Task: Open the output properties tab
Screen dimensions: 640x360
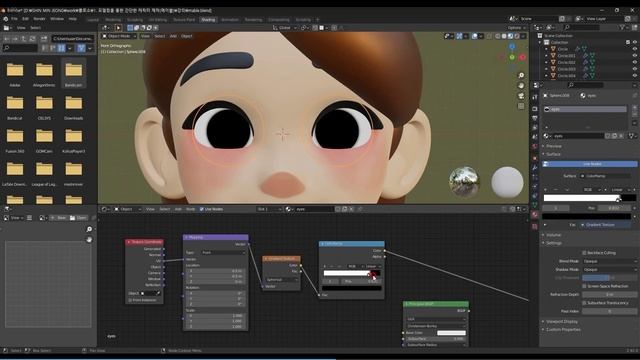Action: pos(535,118)
